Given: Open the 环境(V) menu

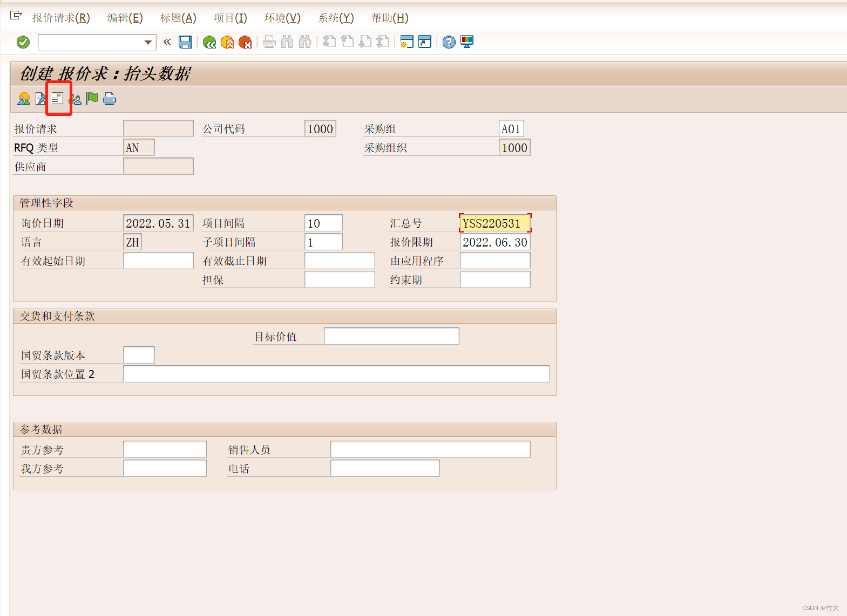Looking at the screenshot, I should click(x=282, y=18).
